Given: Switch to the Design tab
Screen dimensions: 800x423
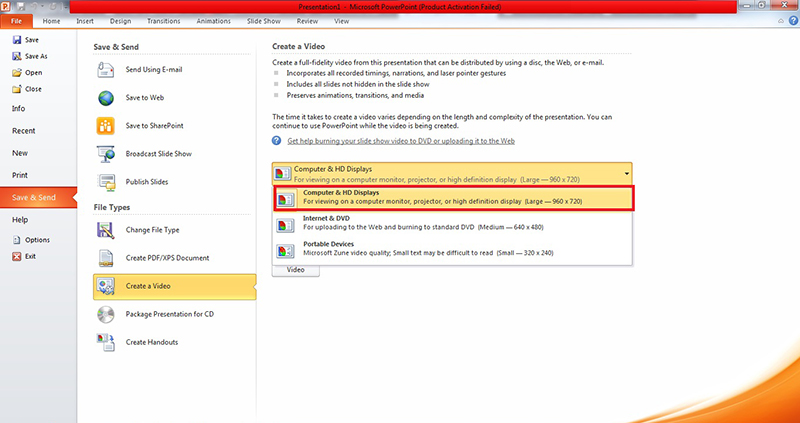Looking at the screenshot, I should (x=120, y=21).
